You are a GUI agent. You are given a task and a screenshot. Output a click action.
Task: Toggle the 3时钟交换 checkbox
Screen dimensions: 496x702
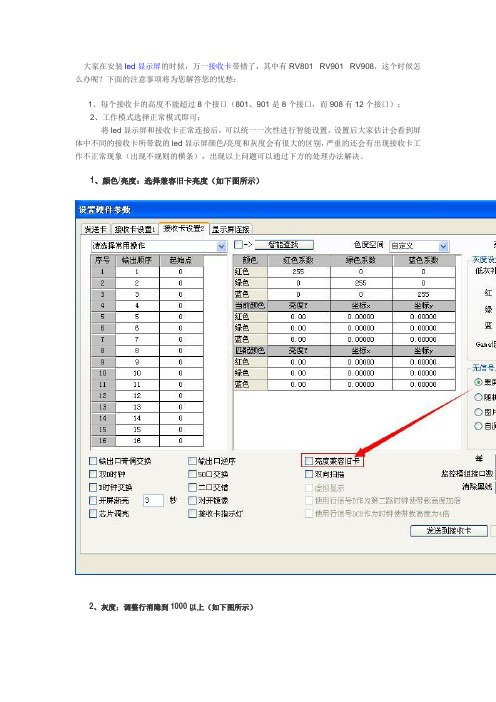coord(93,487)
